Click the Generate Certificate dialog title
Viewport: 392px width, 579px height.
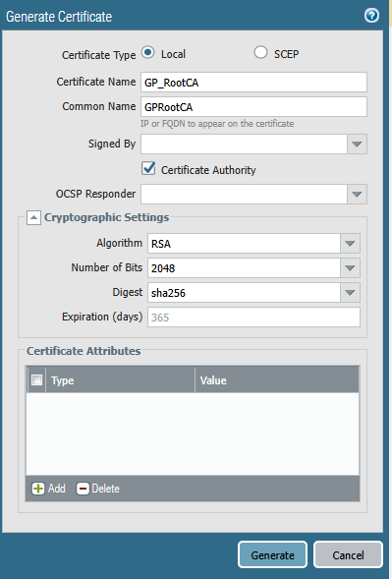[59, 17]
